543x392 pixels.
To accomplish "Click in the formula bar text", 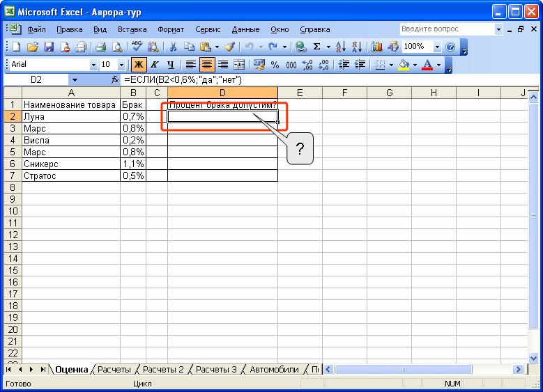I will [x=183, y=80].
